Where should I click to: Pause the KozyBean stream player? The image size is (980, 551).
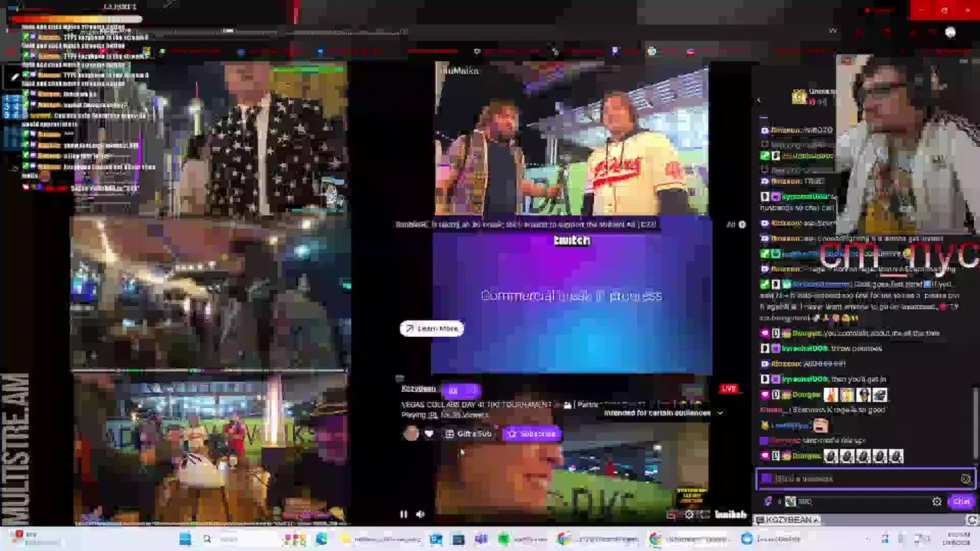(x=403, y=514)
